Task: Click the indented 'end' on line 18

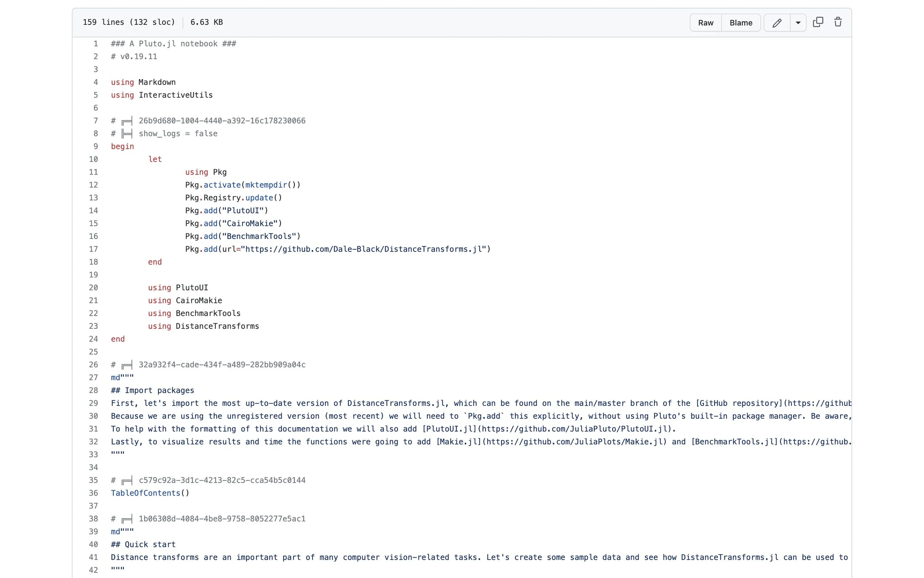Action: pos(155,262)
